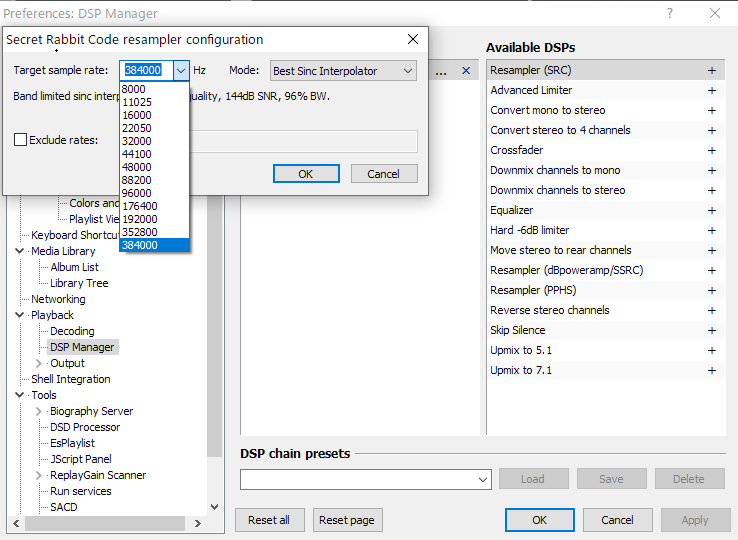Click plus beside Downmix channels to mono
The height and width of the screenshot is (540, 738).
[712, 170]
